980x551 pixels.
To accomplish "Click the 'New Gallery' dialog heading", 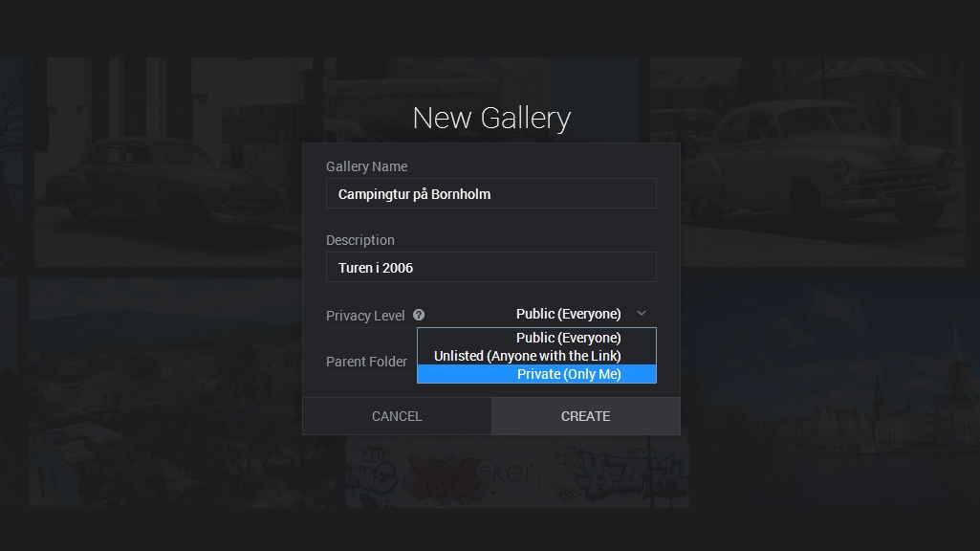I will 491,118.
